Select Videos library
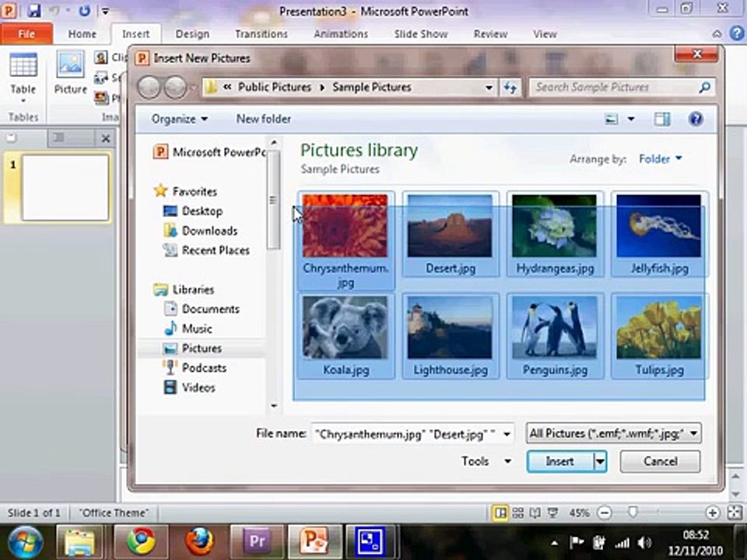This screenshot has height=560, width=747. (x=189, y=387)
